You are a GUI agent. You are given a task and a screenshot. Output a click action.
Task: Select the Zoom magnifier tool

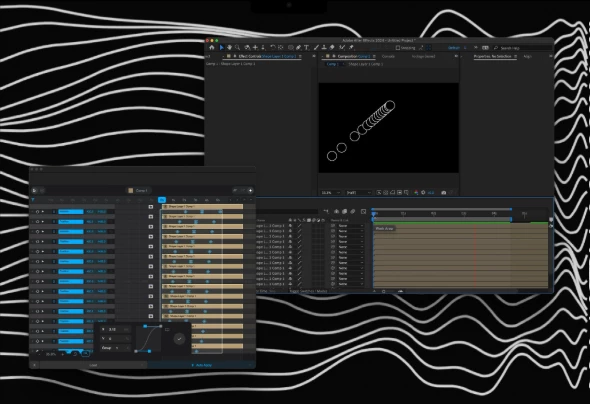(237, 48)
